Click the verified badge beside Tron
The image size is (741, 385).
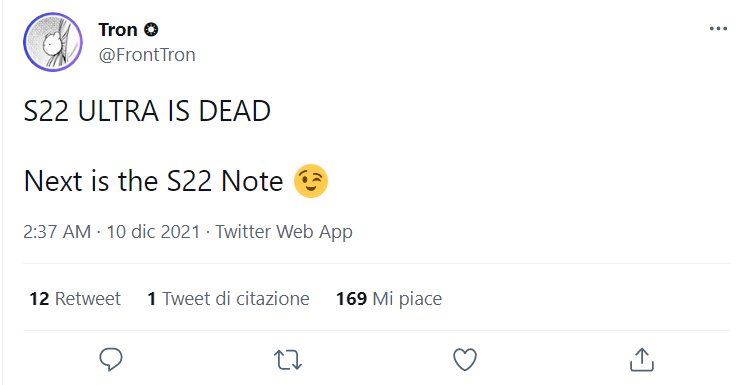coord(151,30)
